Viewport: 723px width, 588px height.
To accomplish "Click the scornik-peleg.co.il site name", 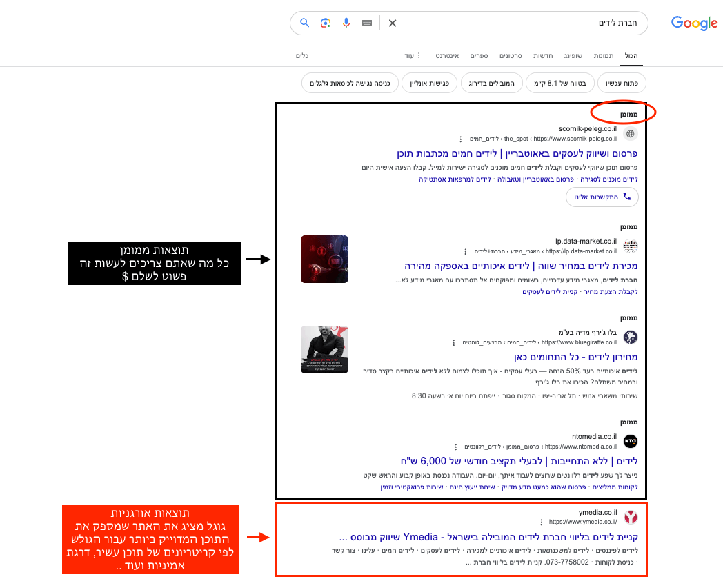I will (588, 128).
